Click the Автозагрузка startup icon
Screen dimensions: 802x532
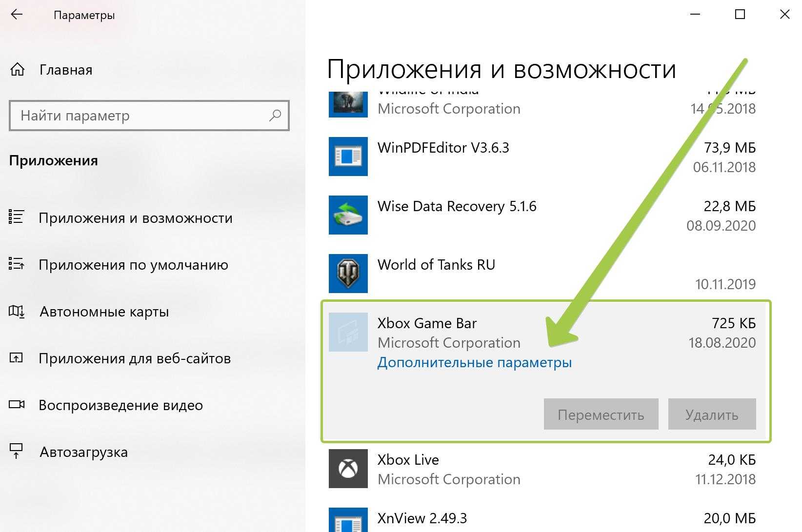(16, 451)
